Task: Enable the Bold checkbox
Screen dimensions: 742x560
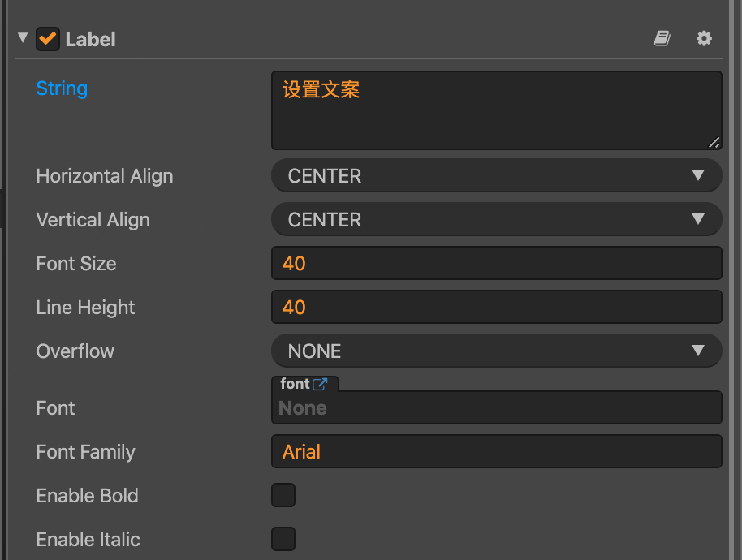Action: pyautogui.click(x=283, y=495)
